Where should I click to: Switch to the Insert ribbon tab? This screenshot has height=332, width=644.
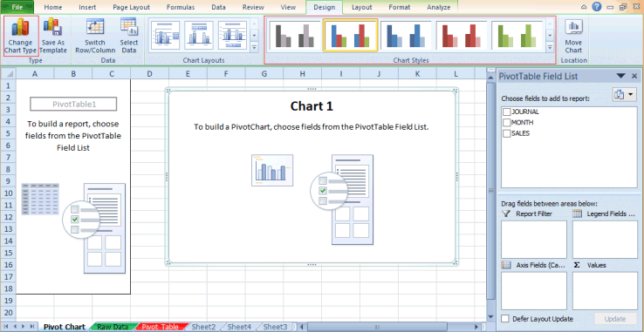pyautogui.click(x=87, y=7)
